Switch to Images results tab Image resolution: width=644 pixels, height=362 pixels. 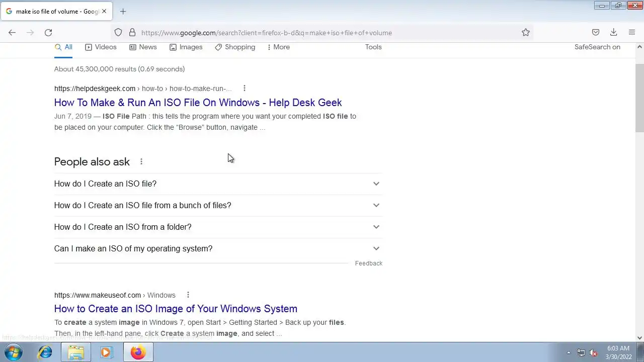click(x=186, y=47)
